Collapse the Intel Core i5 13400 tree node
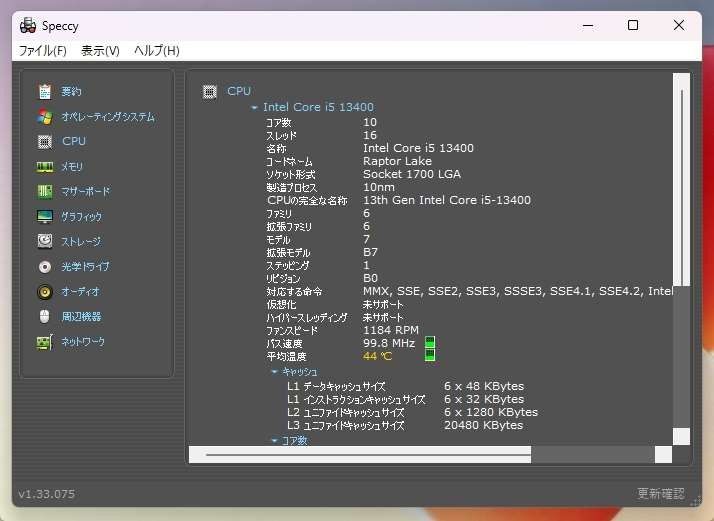This screenshot has width=714, height=521. point(254,107)
